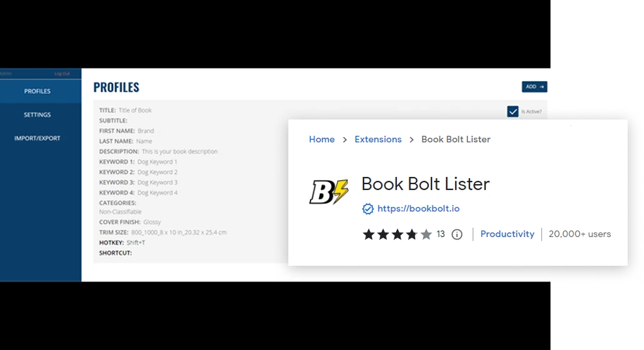Click the star rating icons
This screenshot has height=350, width=644.
(397, 234)
